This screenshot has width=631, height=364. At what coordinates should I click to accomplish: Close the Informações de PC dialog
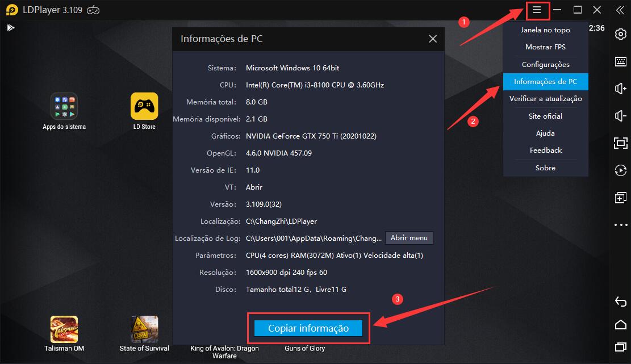click(x=433, y=39)
